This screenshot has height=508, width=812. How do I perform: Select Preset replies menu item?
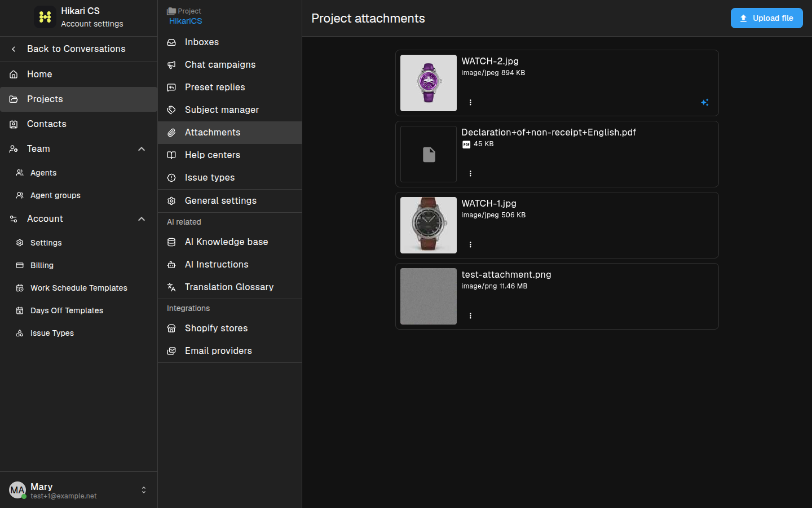coord(230,87)
